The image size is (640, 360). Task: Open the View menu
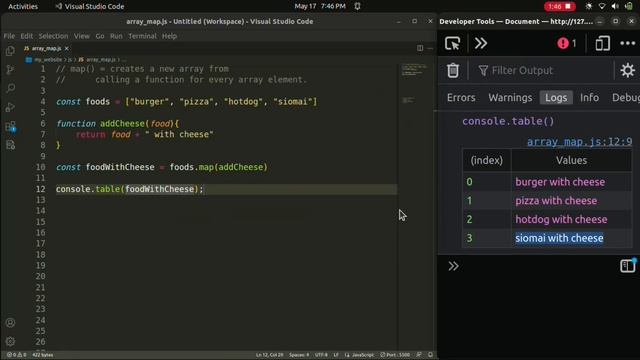82,36
